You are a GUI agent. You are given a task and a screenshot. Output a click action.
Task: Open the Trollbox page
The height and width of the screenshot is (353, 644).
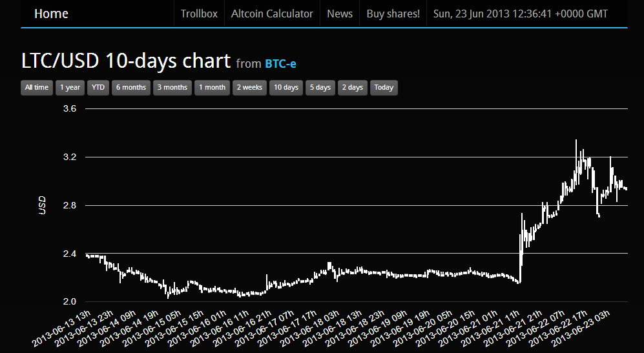[199, 14]
